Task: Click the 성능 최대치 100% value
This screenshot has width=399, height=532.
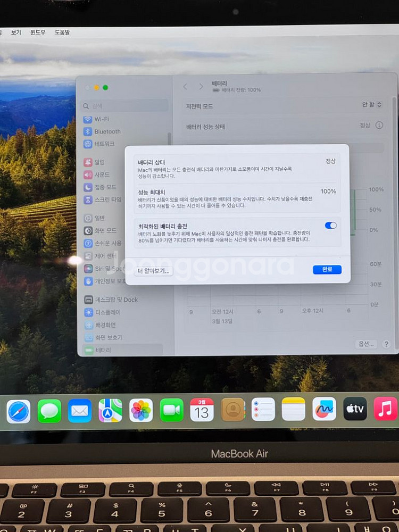Action: click(x=328, y=192)
